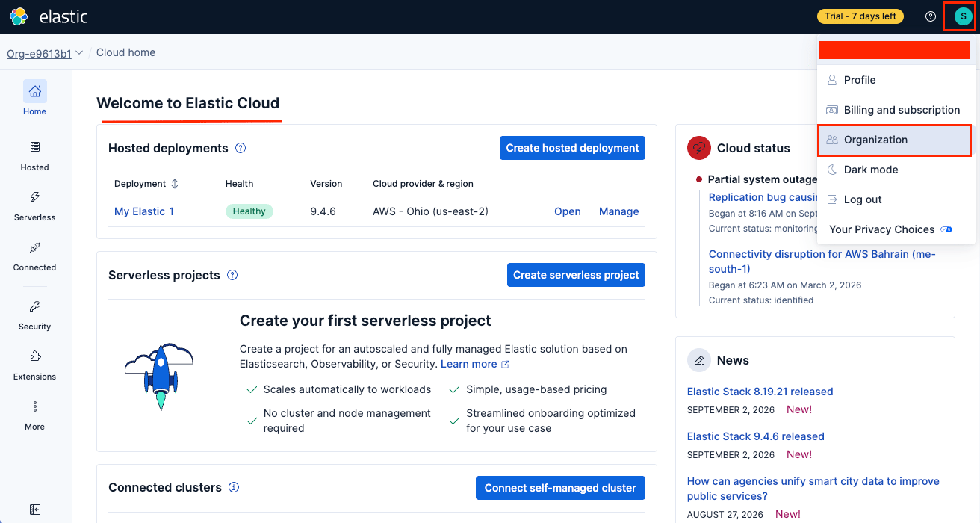This screenshot has width=980, height=523.
Task: Click Learn more about serverless link
Action: click(x=475, y=364)
